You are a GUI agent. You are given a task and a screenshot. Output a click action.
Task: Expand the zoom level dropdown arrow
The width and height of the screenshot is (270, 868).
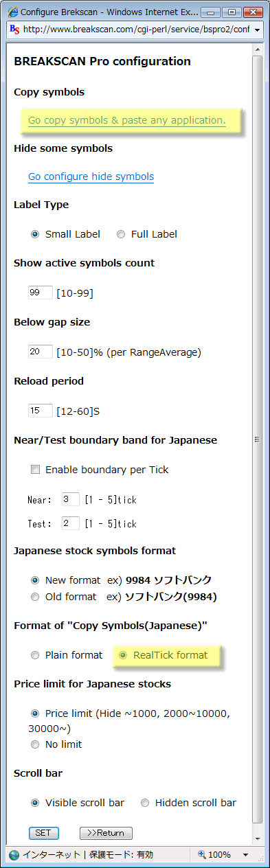pyautogui.click(x=245, y=855)
